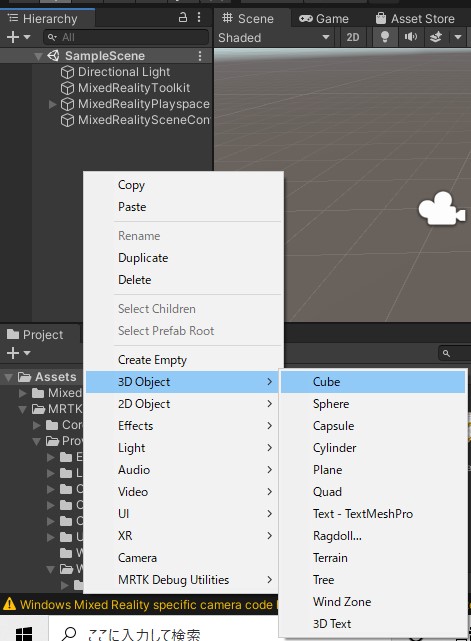Open the Project panel plus create dropdown
This screenshot has width=471, height=641.
click(18, 353)
